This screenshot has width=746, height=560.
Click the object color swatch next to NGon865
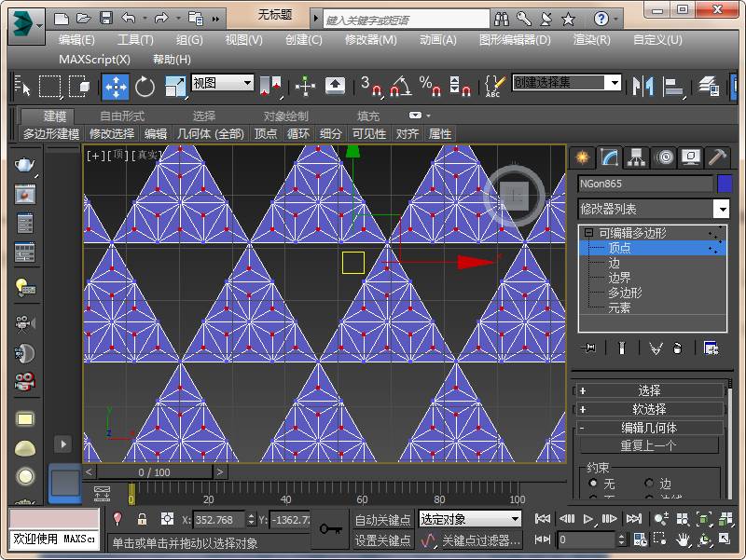click(x=725, y=184)
